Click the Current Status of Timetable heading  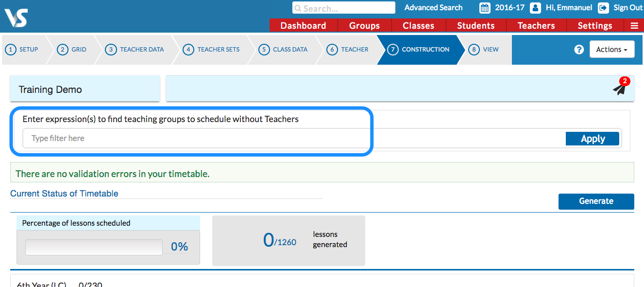click(64, 194)
